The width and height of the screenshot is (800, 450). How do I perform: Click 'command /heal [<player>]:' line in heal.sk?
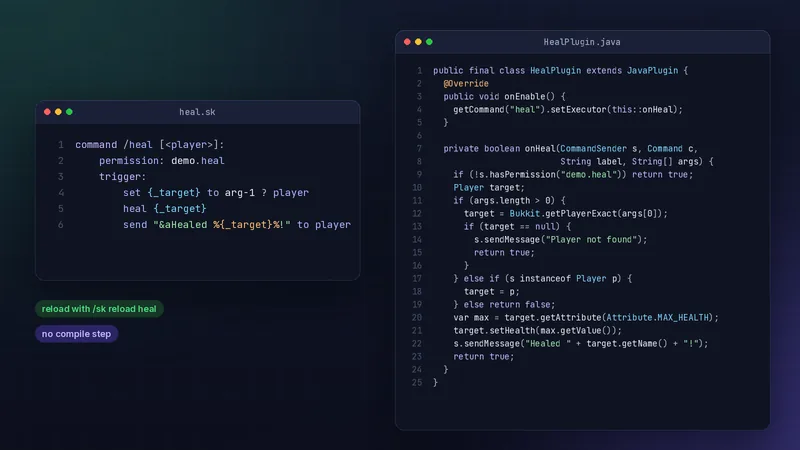click(x=149, y=145)
